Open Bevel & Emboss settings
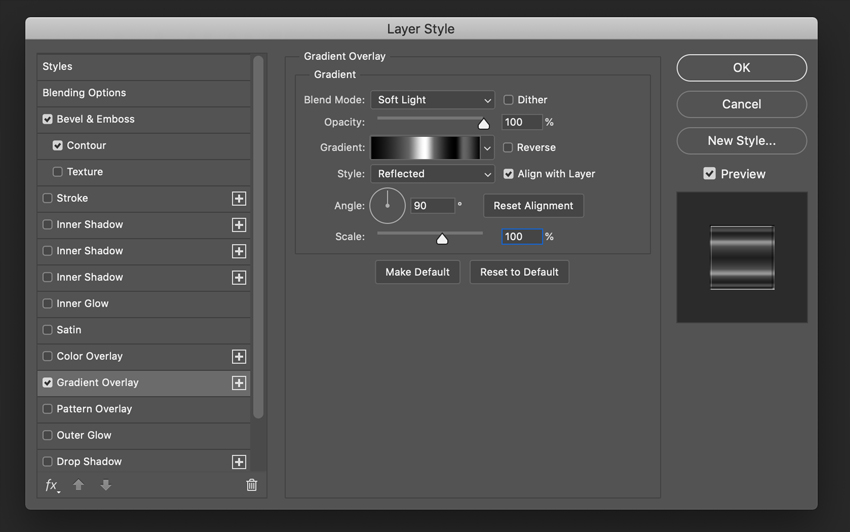This screenshot has width=850, height=532. 95,119
